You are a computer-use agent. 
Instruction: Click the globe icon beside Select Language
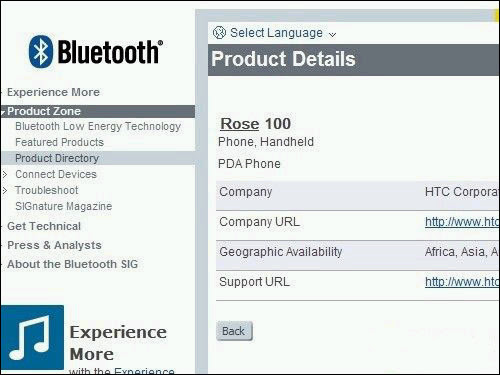tap(219, 33)
